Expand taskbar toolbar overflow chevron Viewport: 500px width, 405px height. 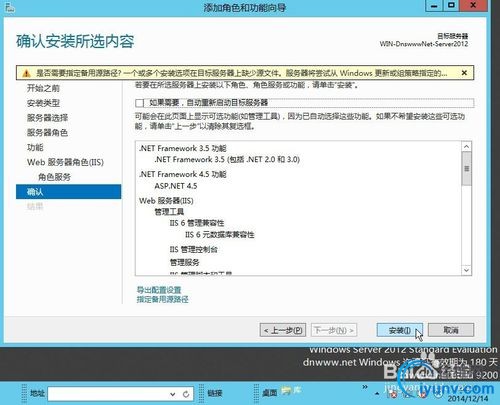tap(365, 387)
